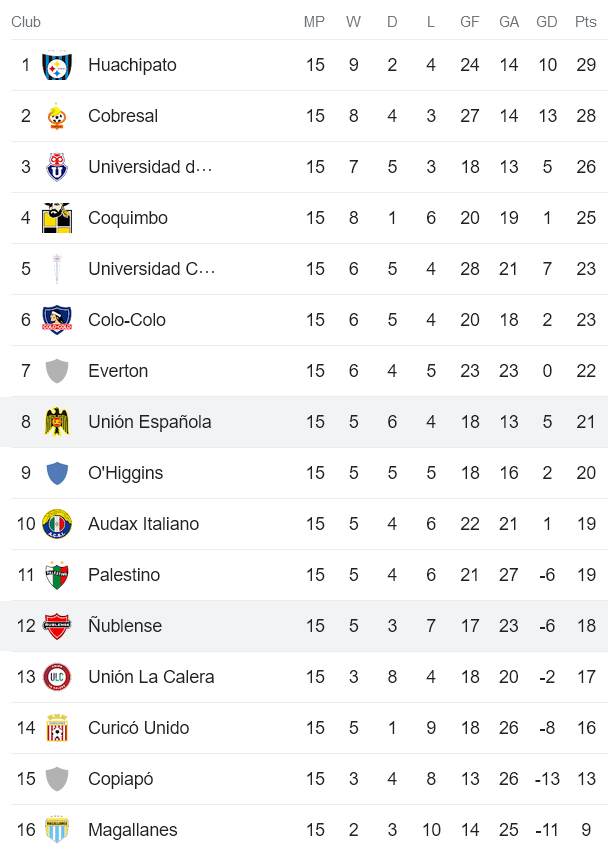The height and width of the screenshot is (852, 608).
Task: Click the Universidad Católica trophy icon
Action: [x=57, y=268]
